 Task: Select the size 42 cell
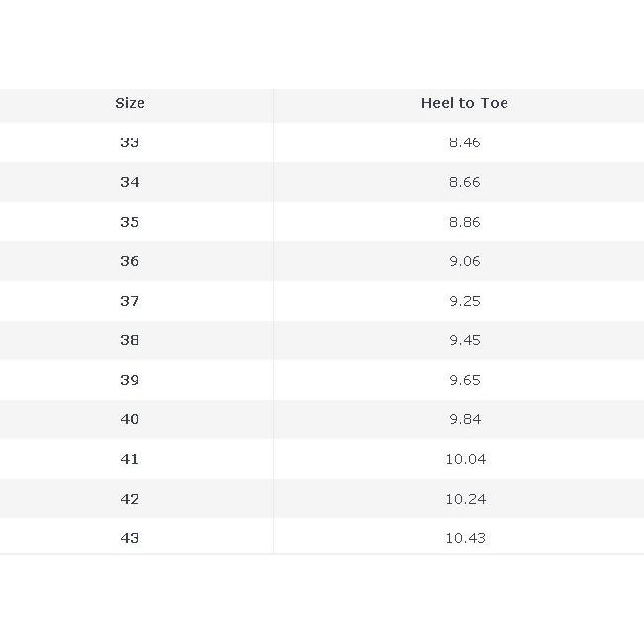click(x=130, y=499)
